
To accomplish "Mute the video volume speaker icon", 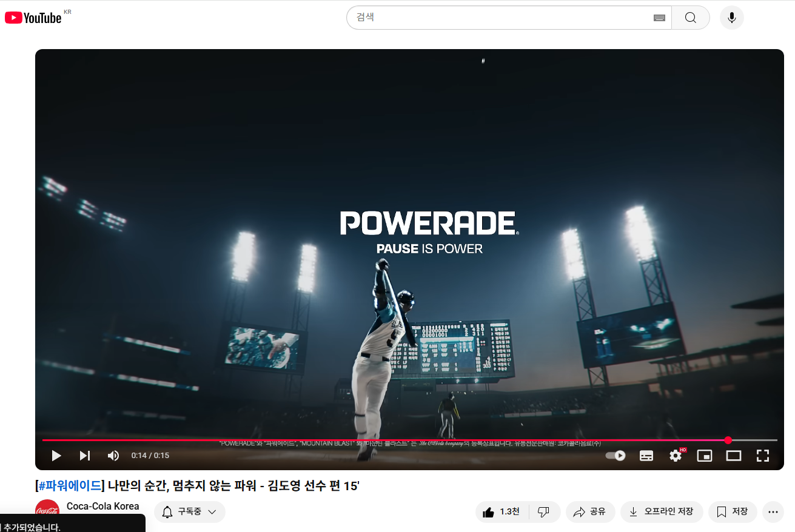I will pos(113,456).
